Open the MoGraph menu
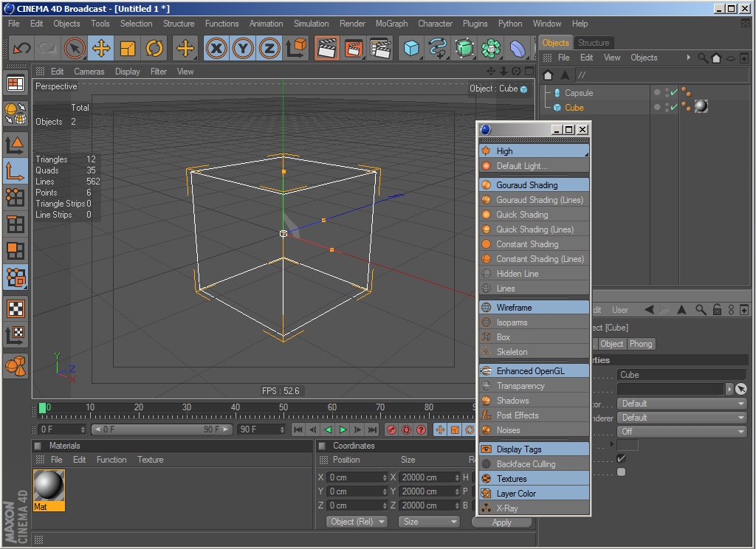This screenshot has width=756, height=549. 391,24
